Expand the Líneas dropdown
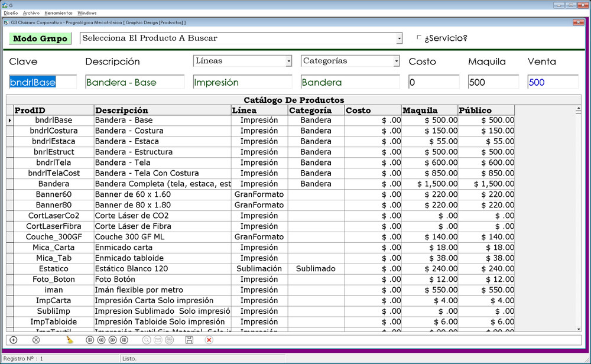Screen dimensions: 591x364 coord(289,61)
